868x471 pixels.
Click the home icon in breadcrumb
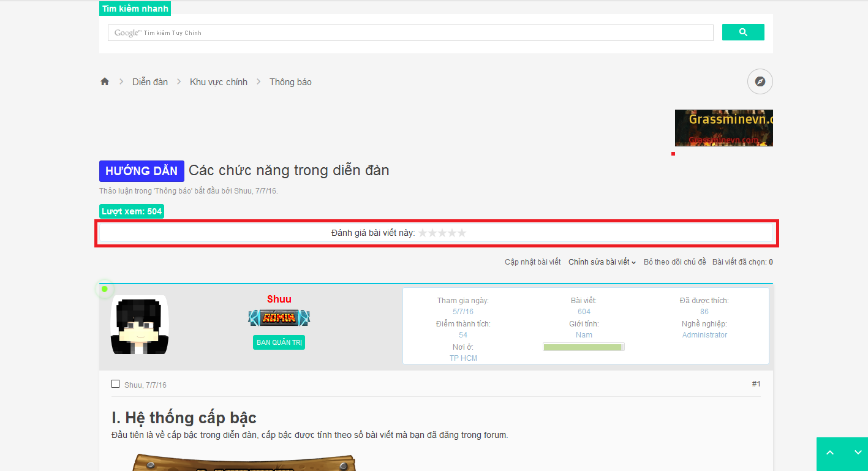(105, 81)
